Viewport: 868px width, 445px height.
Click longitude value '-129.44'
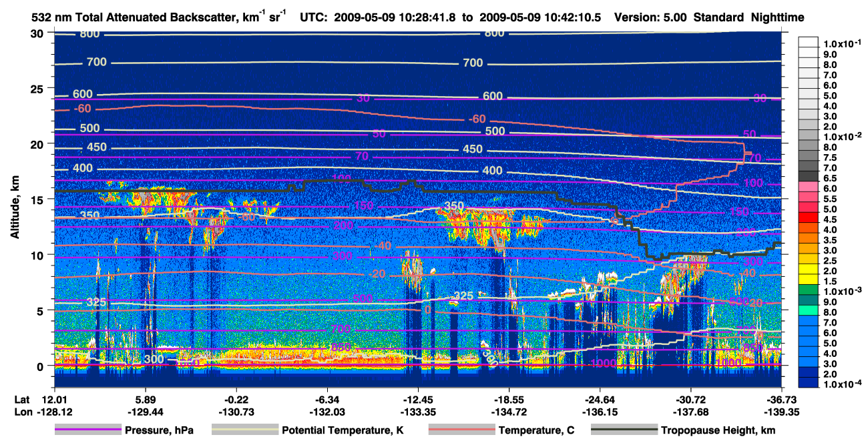tap(145, 412)
